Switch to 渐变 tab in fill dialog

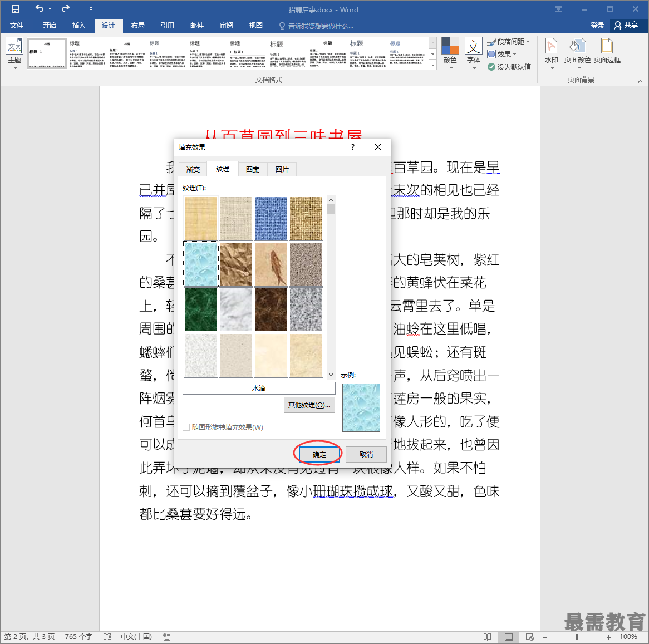tap(193, 169)
